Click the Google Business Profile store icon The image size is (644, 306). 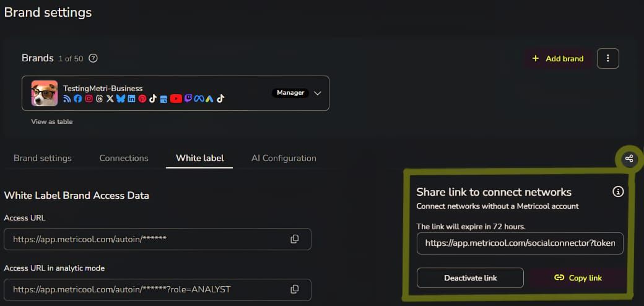pyautogui.click(x=163, y=99)
